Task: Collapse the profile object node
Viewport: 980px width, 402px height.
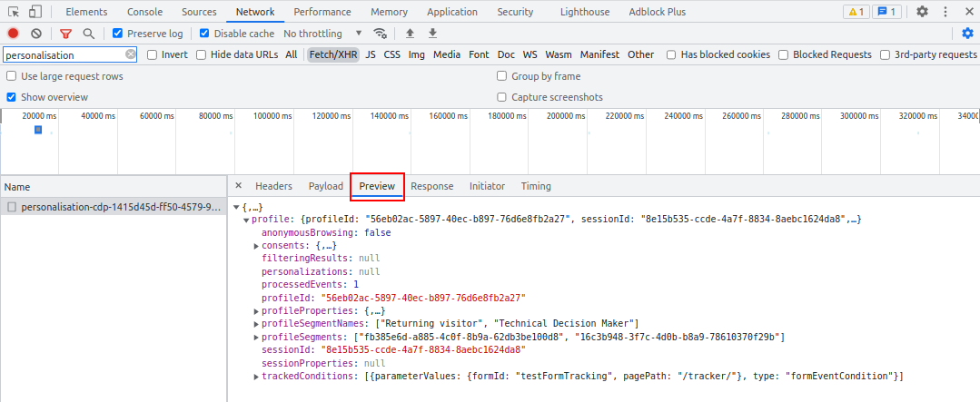Action: 246,220
